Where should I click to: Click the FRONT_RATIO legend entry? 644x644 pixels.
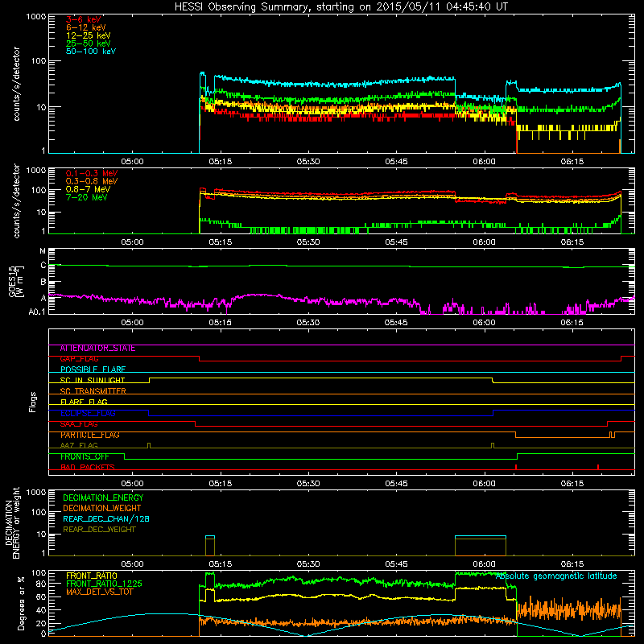pos(92,576)
